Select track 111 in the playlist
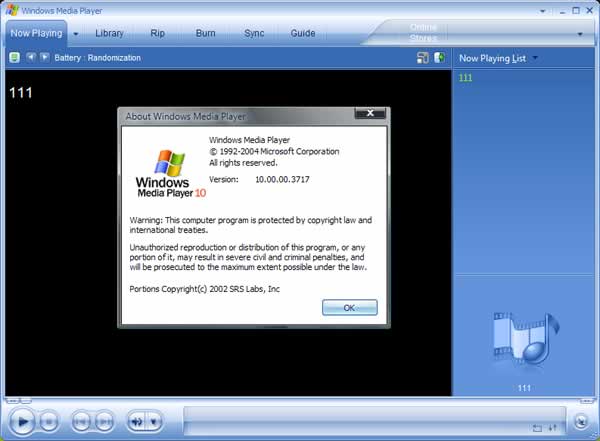This screenshot has width=600, height=441. [x=465, y=78]
